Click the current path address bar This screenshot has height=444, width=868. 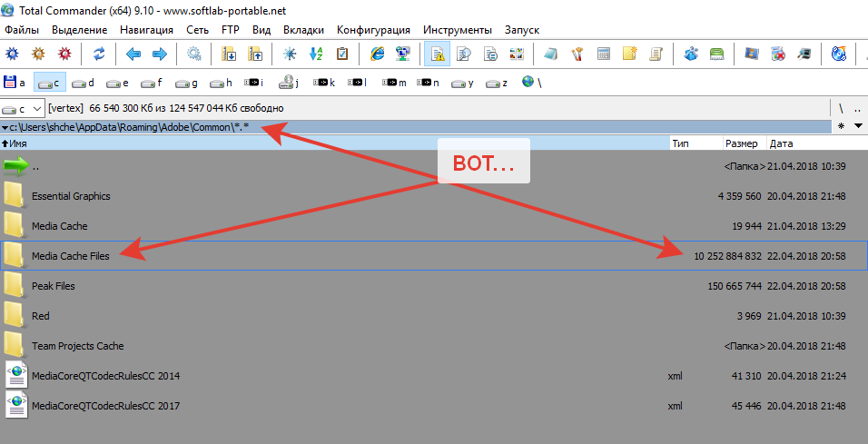[x=416, y=127]
